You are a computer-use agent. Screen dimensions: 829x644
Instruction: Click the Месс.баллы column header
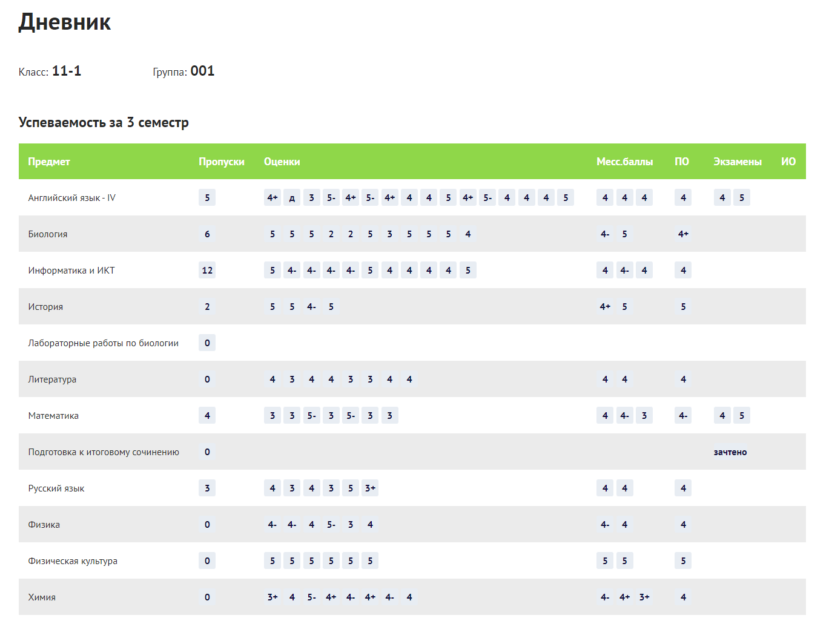point(624,162)
